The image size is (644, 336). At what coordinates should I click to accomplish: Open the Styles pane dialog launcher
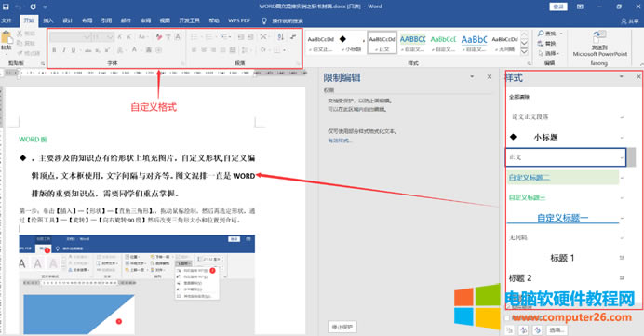click(529, 63)
